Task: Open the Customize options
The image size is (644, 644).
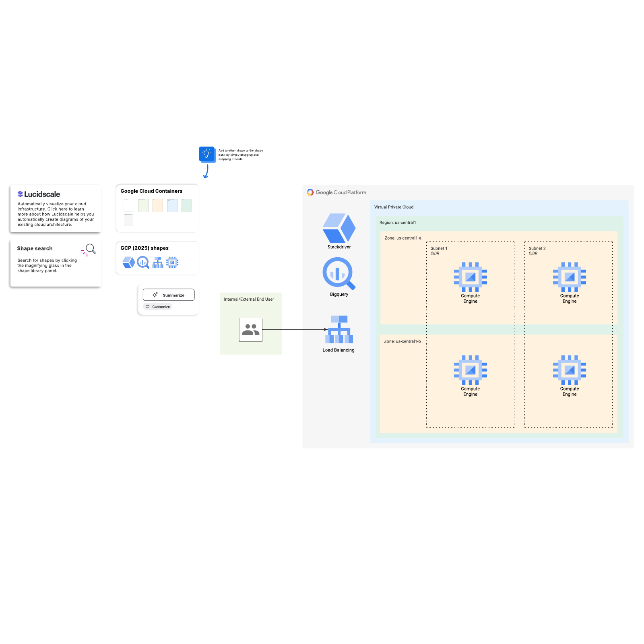Action: click(158, 307)
